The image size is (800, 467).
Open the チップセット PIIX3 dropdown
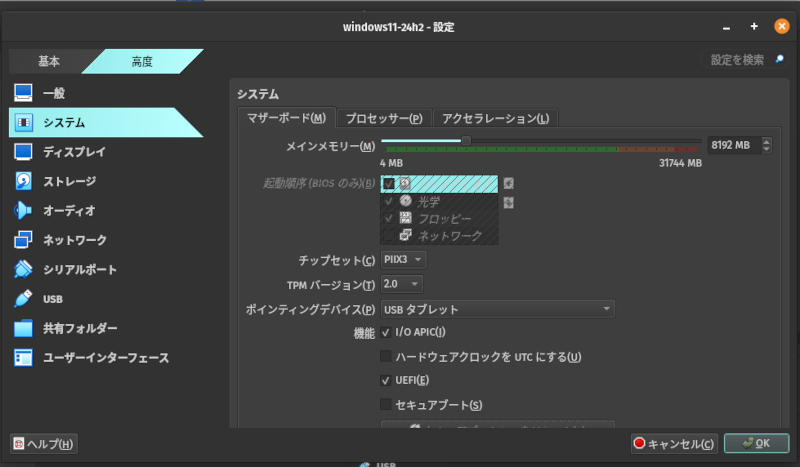[404, 260]
